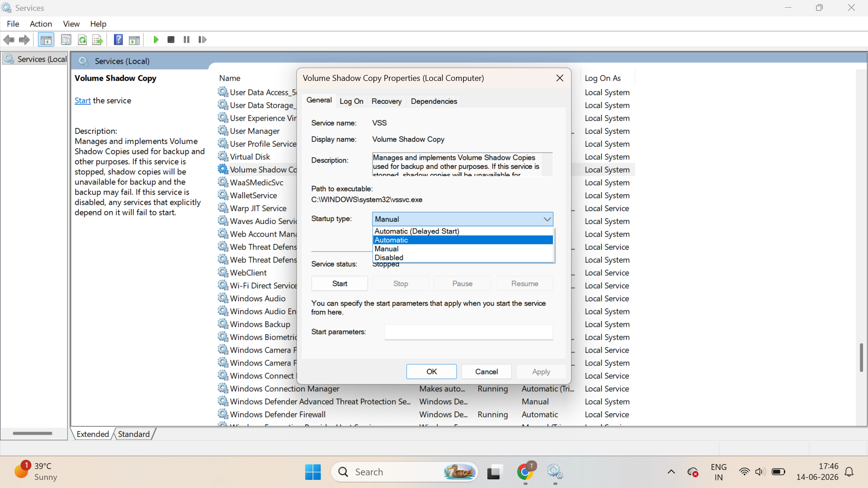Close the Volume Shadow Copy Properties dialog

point(560,78)
